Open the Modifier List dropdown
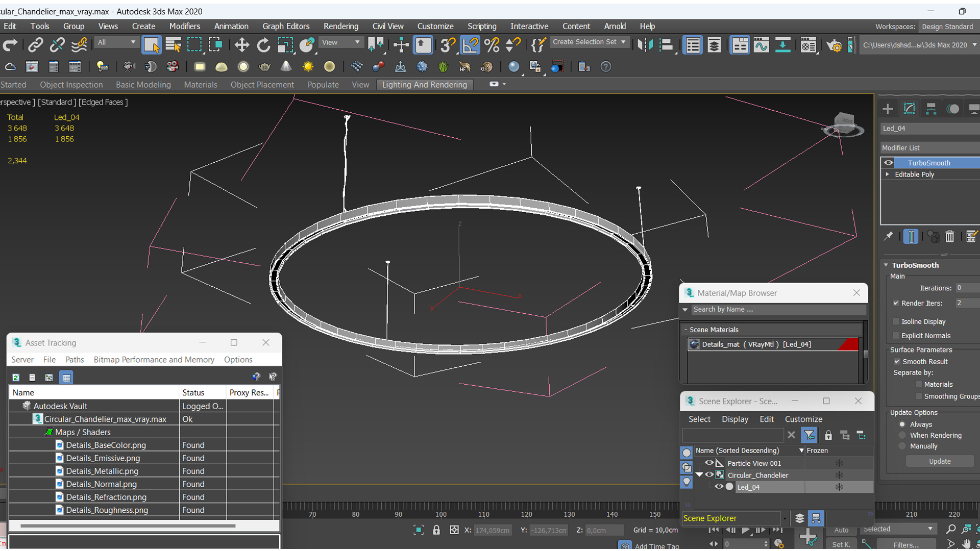This screenshot has height=551, width=980. 930,148
